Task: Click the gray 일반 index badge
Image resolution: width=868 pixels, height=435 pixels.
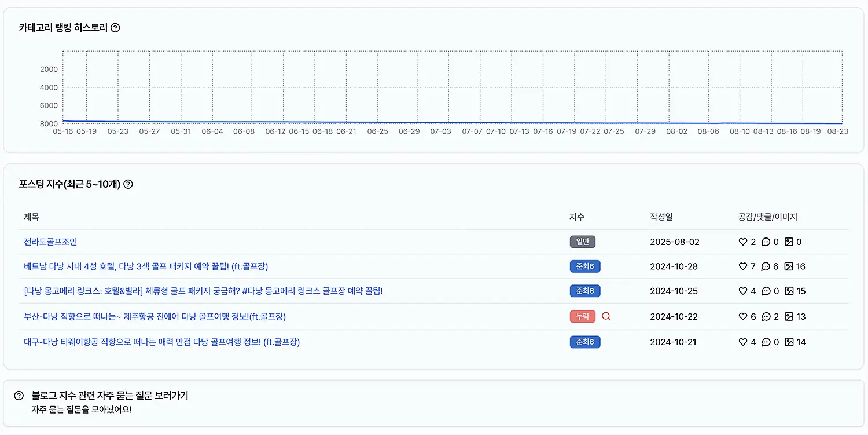Action: coord(583,242)
